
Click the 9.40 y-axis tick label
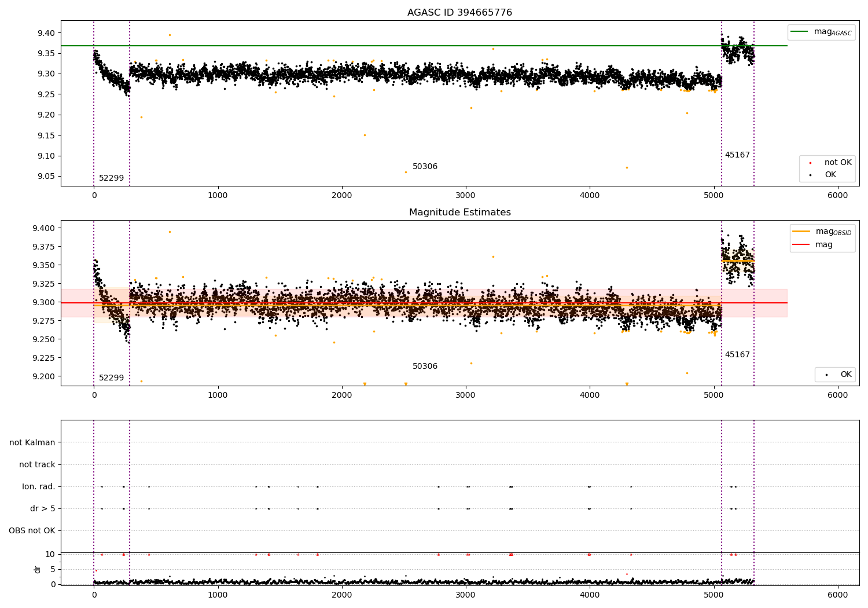tap(46, 33)
